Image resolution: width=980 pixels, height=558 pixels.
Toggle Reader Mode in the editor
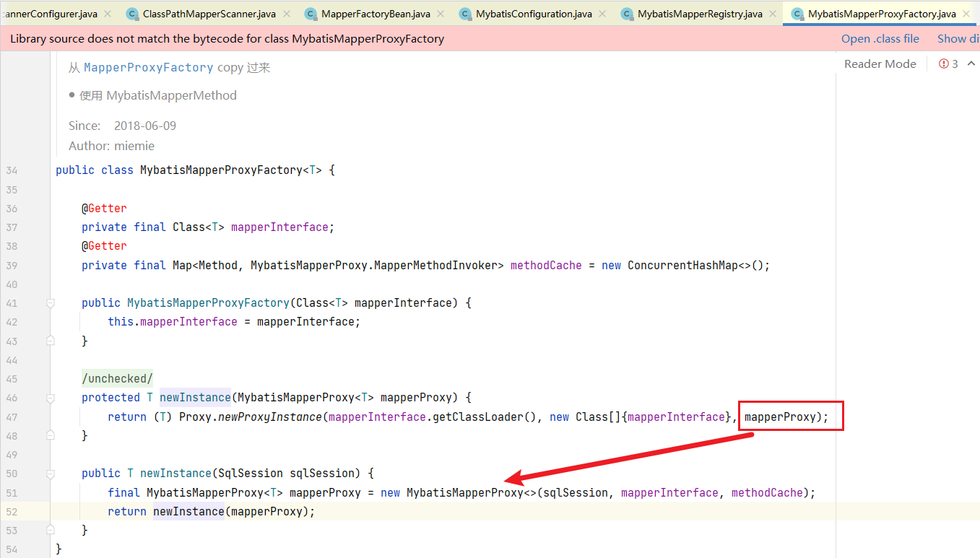coord(880,64)
